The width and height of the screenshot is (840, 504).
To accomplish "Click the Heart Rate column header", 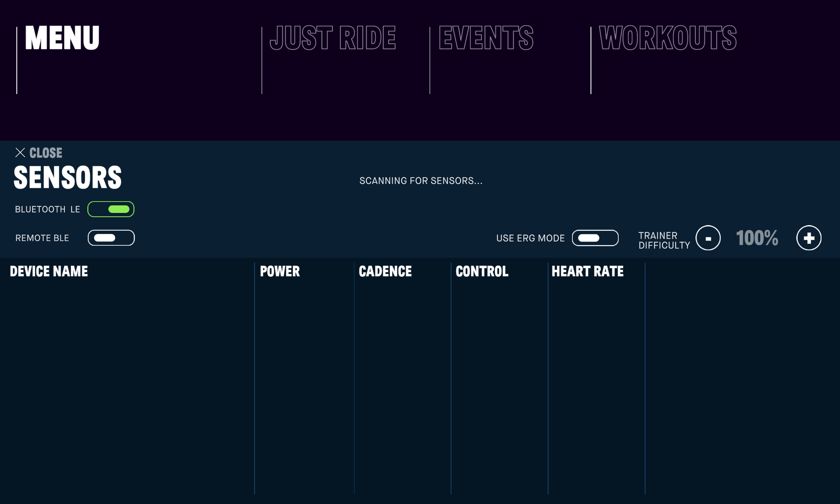I will (x=587, y=271).
